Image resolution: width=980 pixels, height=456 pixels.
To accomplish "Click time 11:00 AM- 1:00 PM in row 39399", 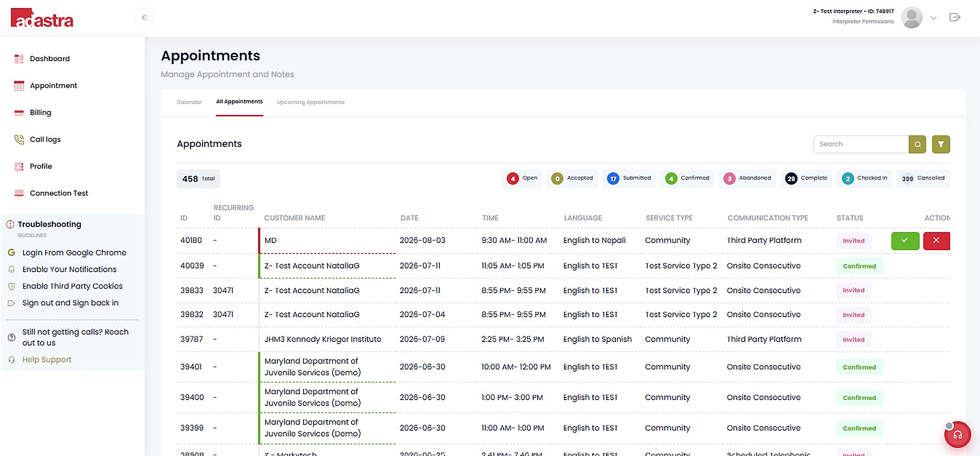I will point(513,428).
